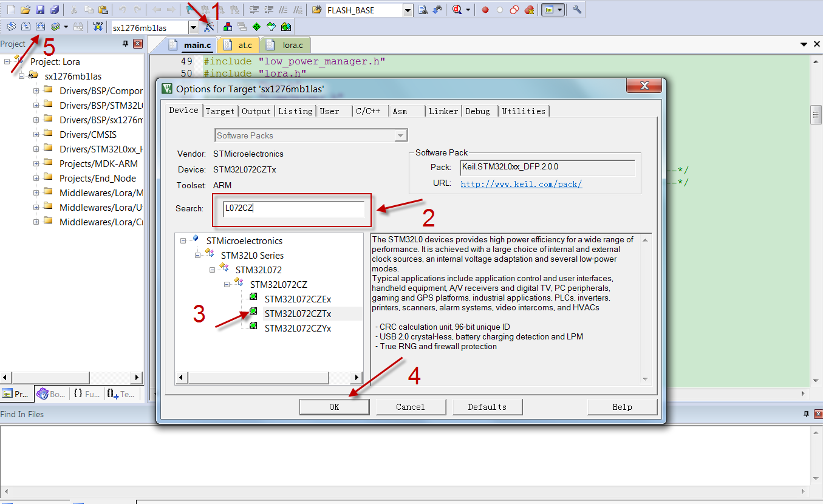Click the Batch Build icon

(x=55, y=27)
